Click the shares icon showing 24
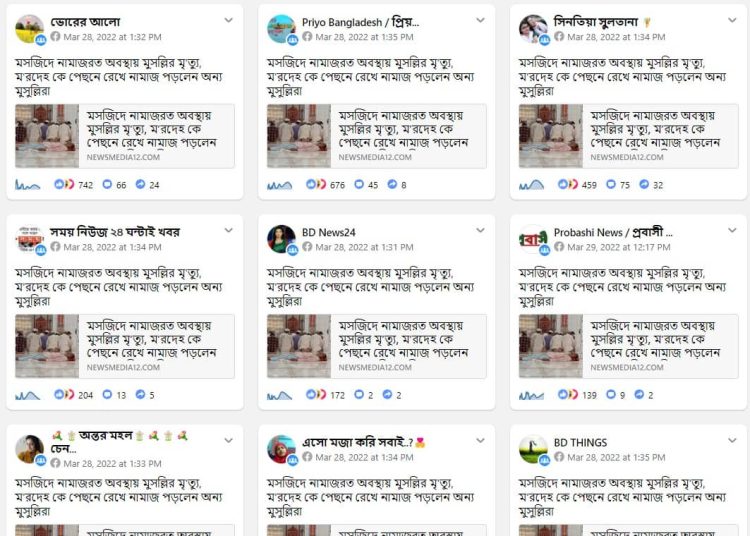The width and height of the screenshot is (750, 536). tap(140, 184)
